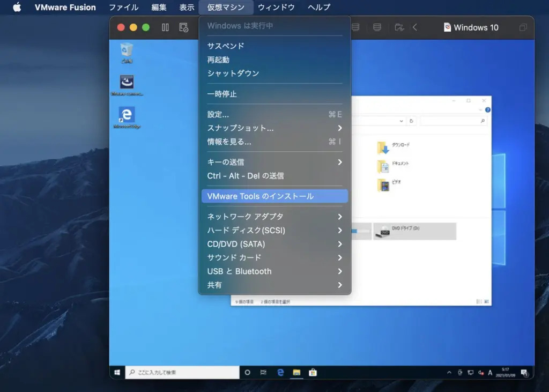Select the Microsoft Edge desktop shortcut
The height and width of the screenshot is (392, 549).
[x=127, y=117]
